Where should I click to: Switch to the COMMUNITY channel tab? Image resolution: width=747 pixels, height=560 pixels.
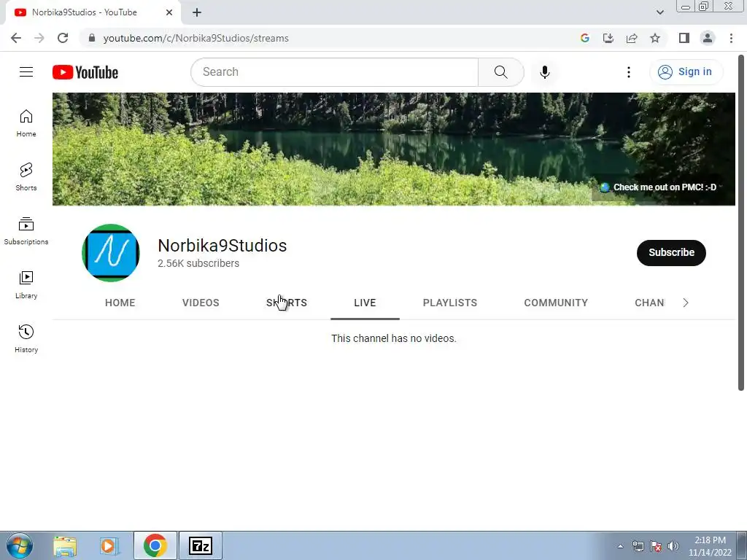tap(556, 303)
